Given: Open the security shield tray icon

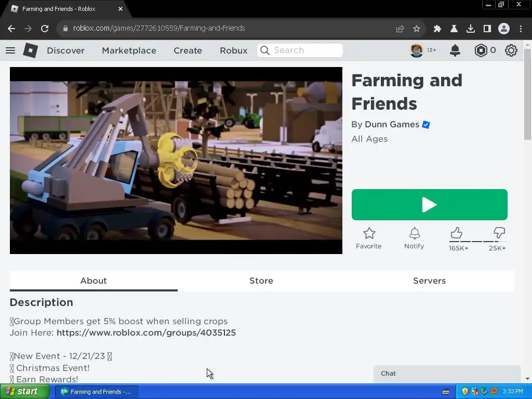Looking at the screenshot, I should click(x=465, y=392).
